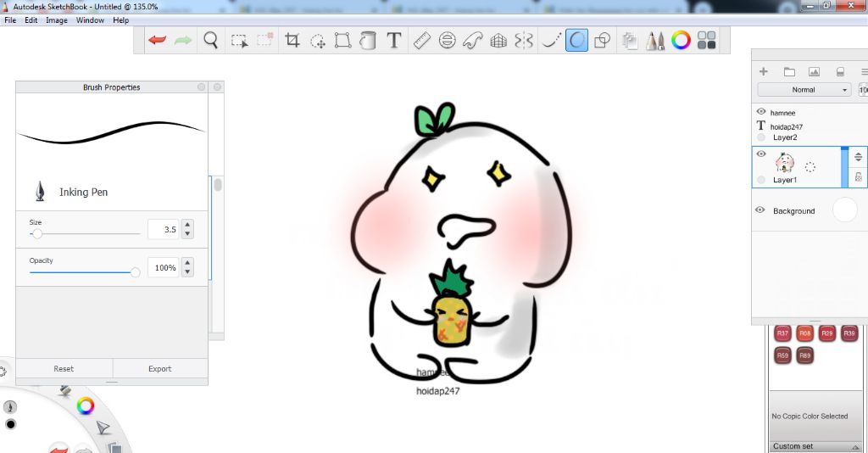Show the Layer Editor from toolbar

click(x=630, y=41)
